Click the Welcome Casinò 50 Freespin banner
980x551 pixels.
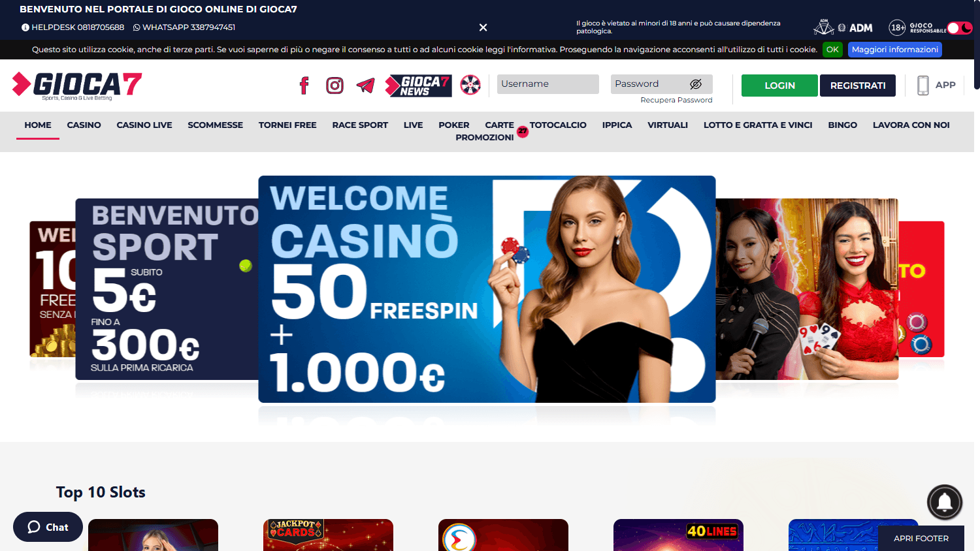click(487, 289)
